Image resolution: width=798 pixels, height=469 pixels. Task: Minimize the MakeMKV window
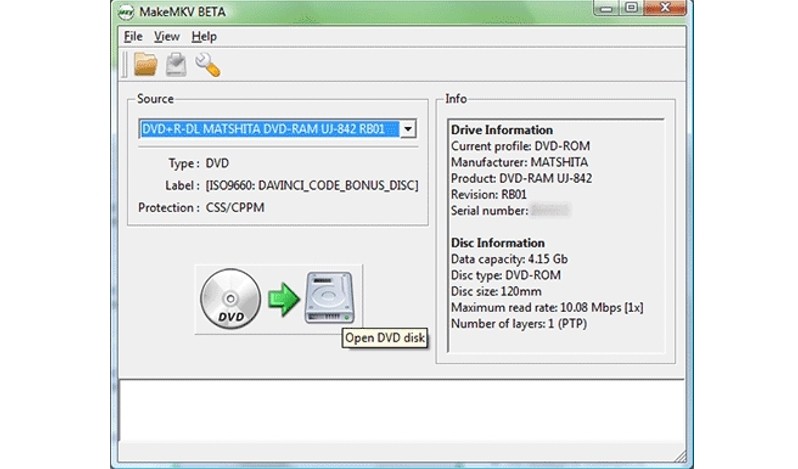(605, 10)
